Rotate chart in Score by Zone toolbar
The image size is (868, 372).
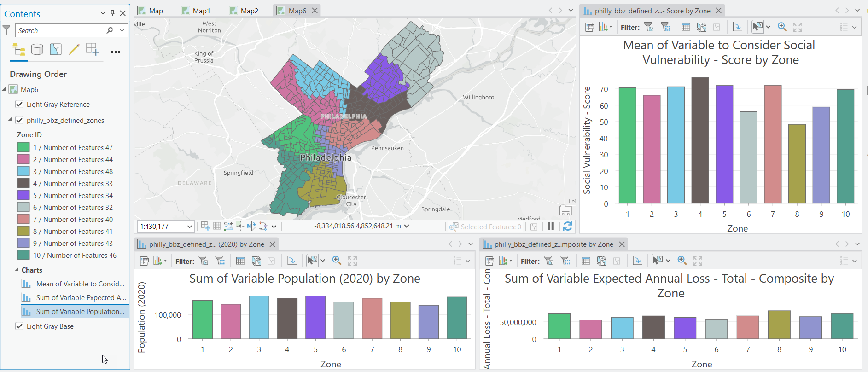737,27
